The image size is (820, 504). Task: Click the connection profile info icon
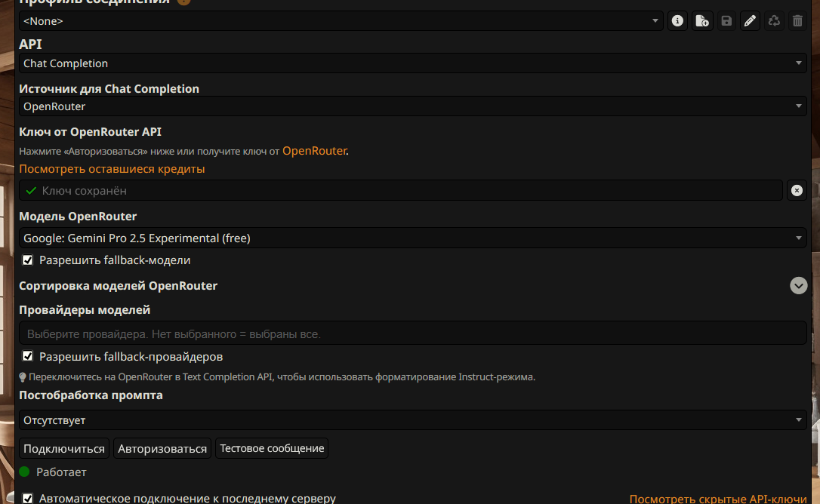(x=677, y=21)
